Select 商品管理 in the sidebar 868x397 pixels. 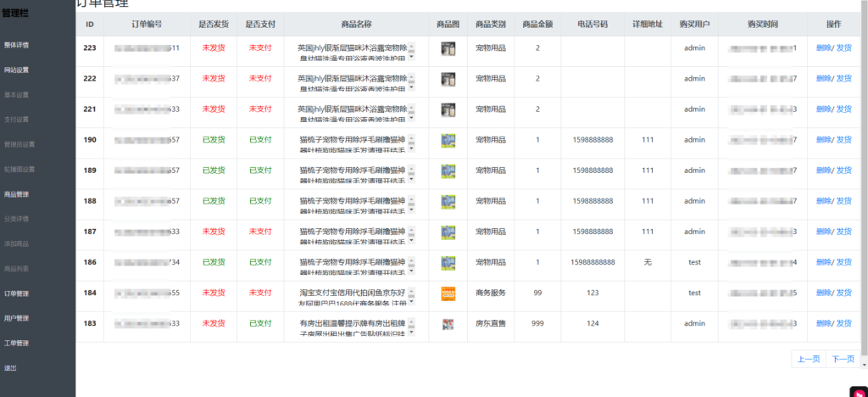17,194
